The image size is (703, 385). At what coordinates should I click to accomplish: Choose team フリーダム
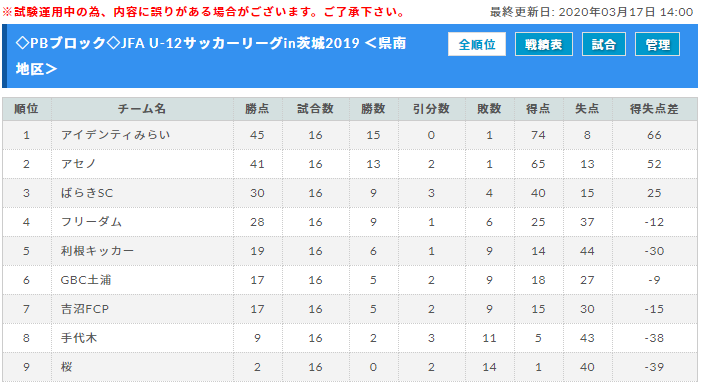pos(91,222)
